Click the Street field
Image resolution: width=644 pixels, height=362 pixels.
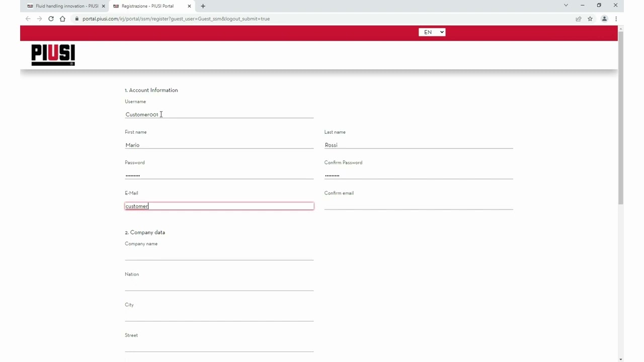(219, 347)
